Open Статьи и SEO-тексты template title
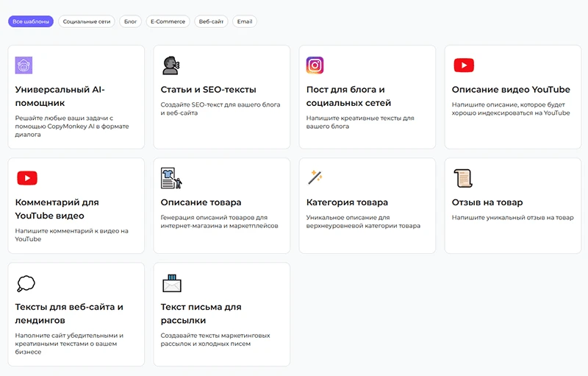 (x=209, y=90)
